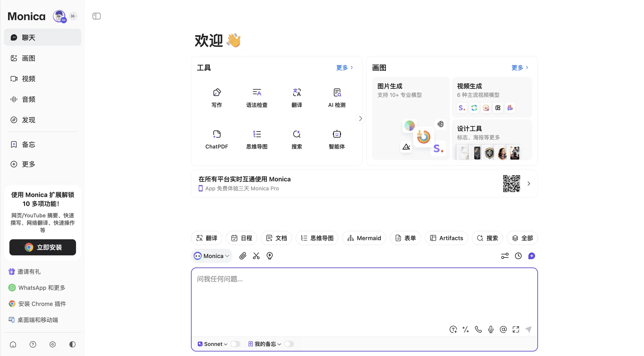Image resolution: width=644 pixels, height=356 pixels.
Task: Click the scissors screenshot icon
Action: point(256,256)
